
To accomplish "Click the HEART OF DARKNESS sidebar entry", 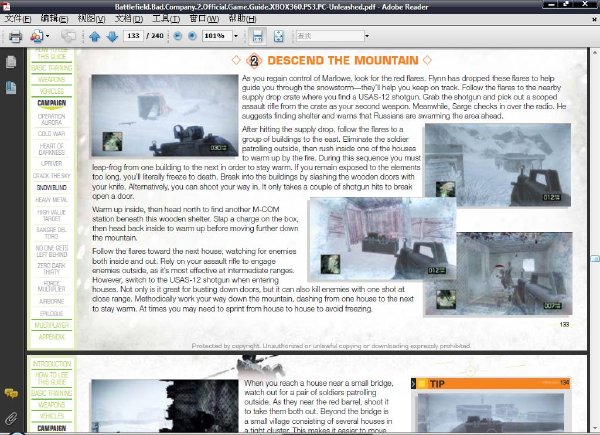I will click(52, 149).
